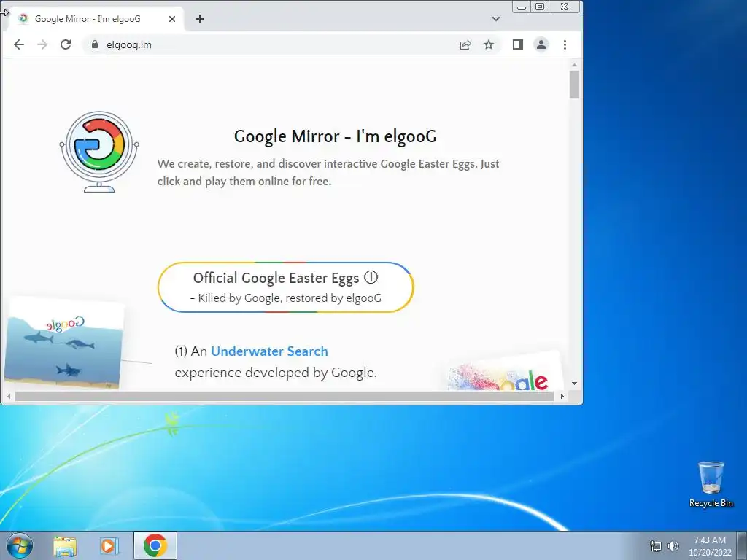Viewport: 747px width, 560px height.
Task: Open a new tab with the plus button
Action: click(x=200, y=19)
